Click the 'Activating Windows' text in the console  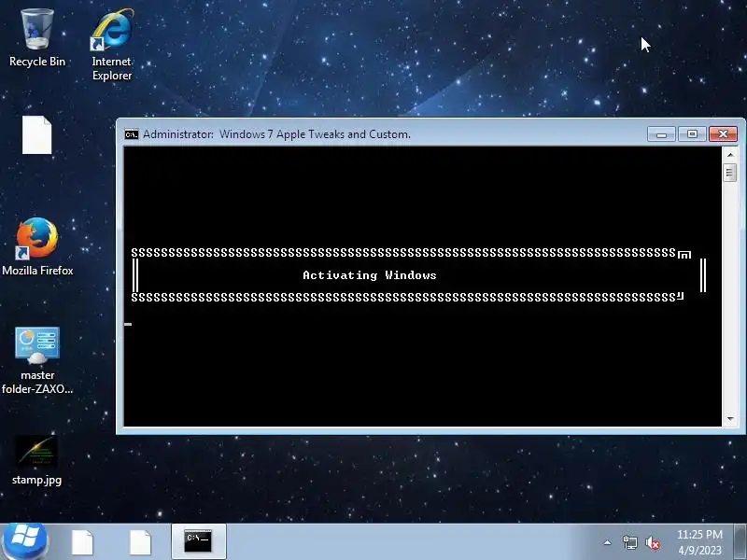click(x=370, y=275)
